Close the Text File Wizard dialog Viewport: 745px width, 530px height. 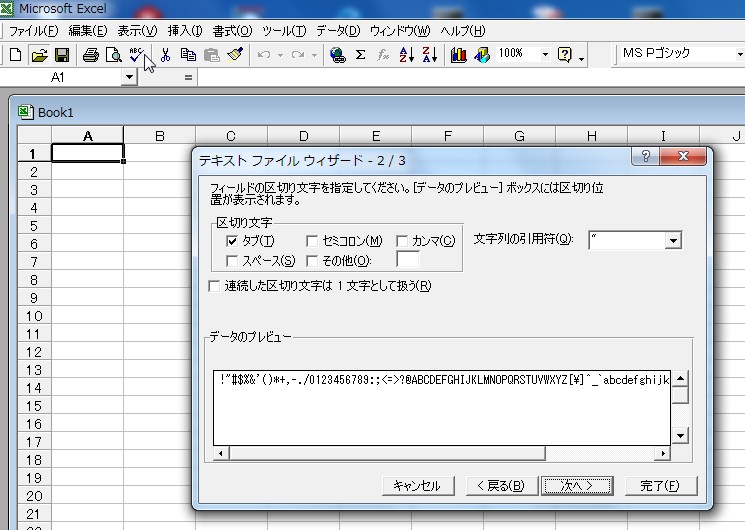click(x=683, y=156)
